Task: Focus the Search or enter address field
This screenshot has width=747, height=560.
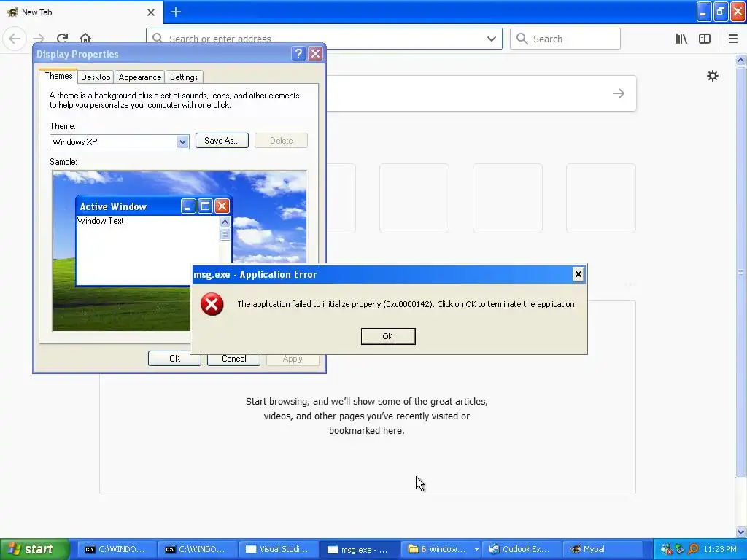Action: point(324,39)
